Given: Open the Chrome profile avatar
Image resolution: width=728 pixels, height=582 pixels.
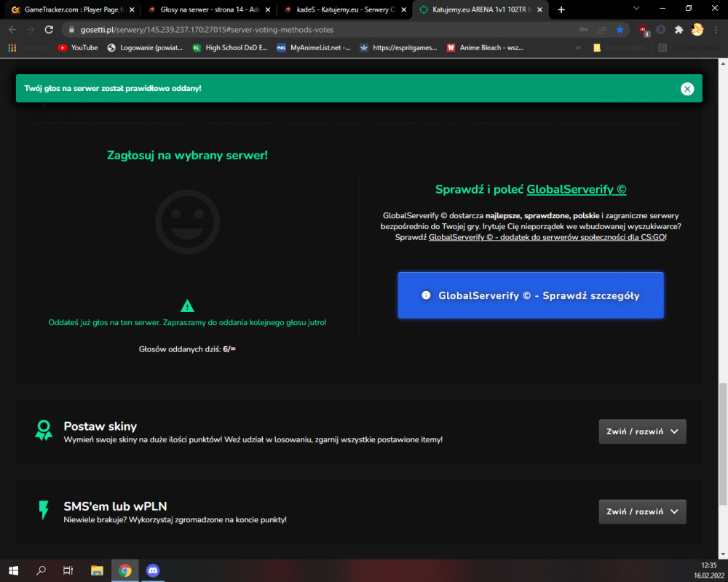Looking at the screenshot, I should click(x=697, y=30).
